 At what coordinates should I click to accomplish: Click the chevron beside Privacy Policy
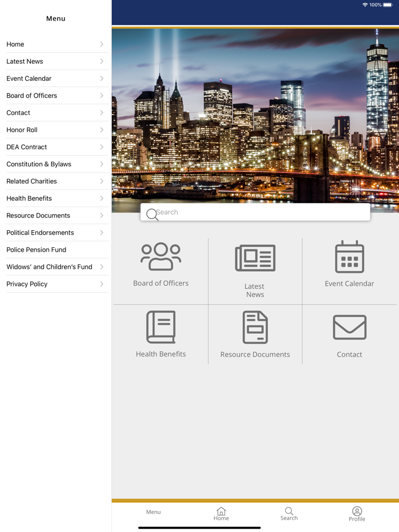click(101, 284)
